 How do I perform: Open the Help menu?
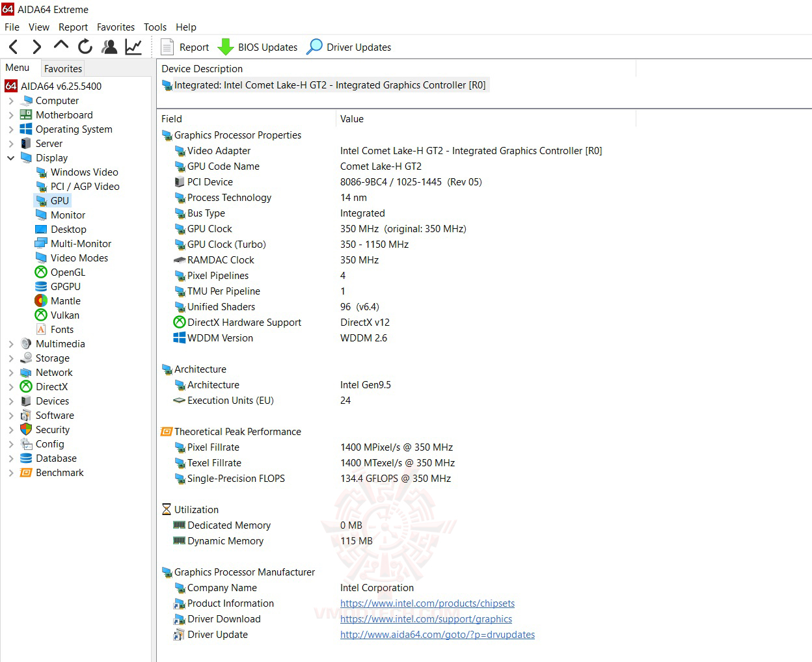click(x=186, y=27)
